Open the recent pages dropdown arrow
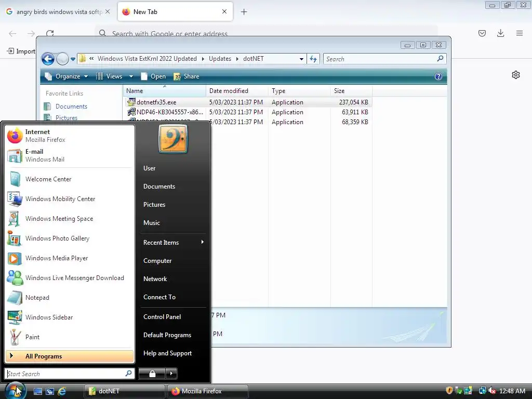 [73, 59]
